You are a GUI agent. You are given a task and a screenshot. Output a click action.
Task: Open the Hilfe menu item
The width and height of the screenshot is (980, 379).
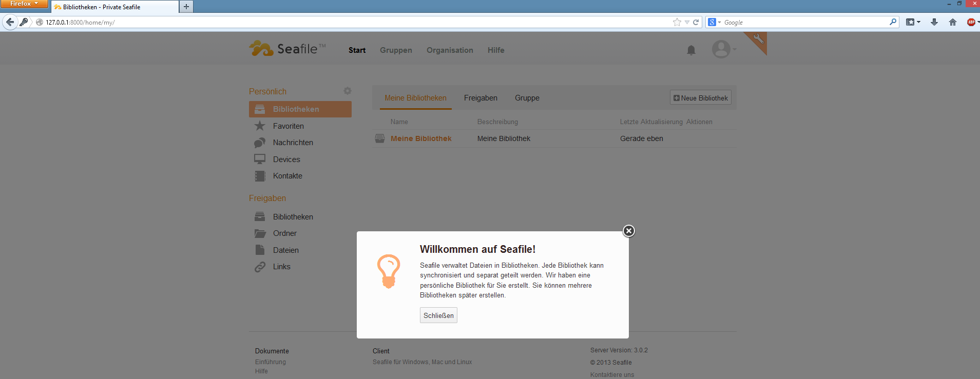[496, 50]
